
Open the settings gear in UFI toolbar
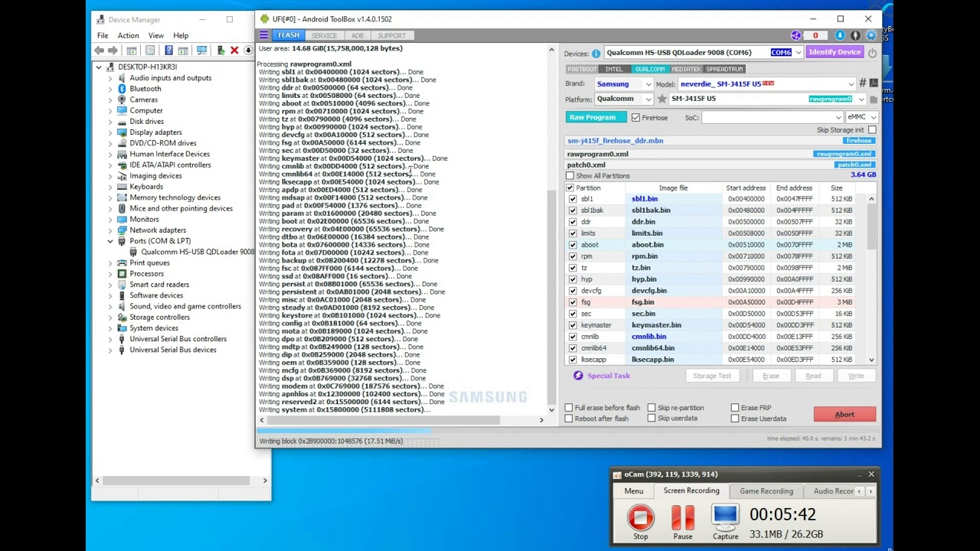pyautogui.click(x=871, y=35)
